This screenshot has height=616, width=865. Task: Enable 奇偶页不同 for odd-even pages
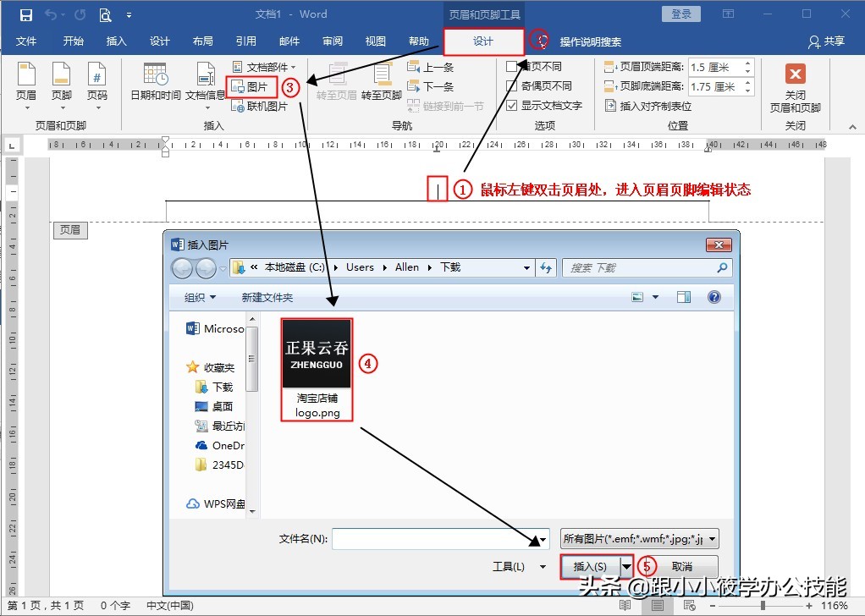point(513,85)
